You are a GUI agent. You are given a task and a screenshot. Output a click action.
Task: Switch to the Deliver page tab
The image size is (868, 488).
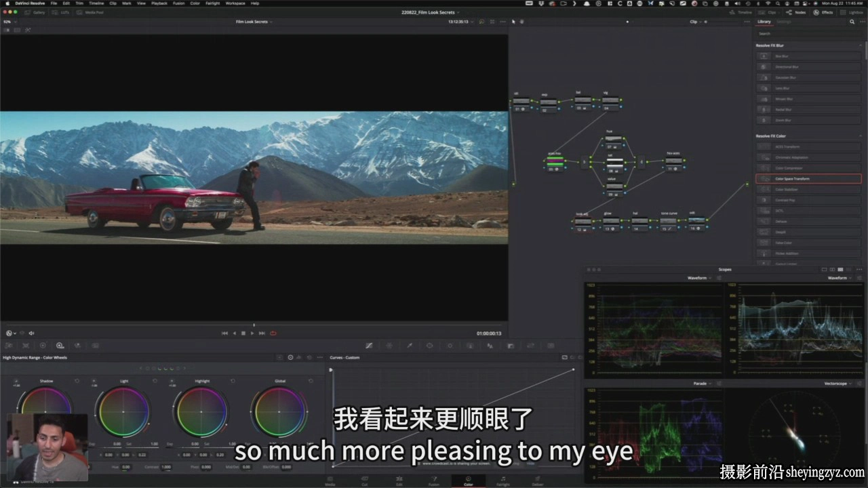click(x=537, y=481)
